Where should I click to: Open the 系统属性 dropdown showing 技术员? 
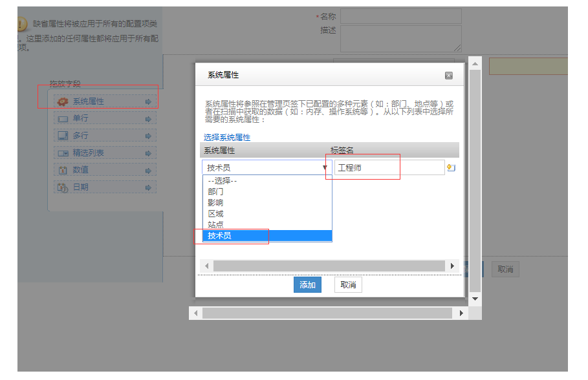click(266, 168)
